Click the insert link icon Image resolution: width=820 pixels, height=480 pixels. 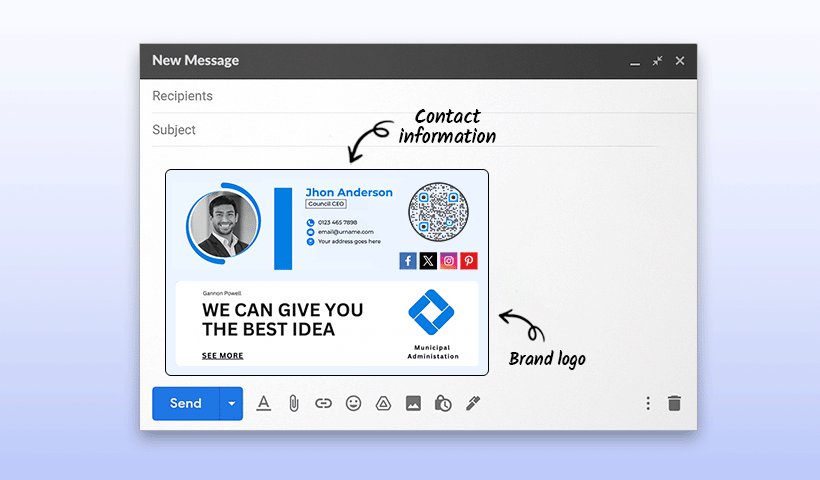tap(323, 403)
